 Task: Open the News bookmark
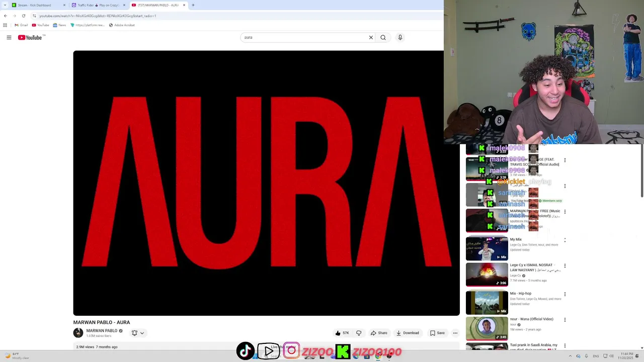tap(59, 25)
